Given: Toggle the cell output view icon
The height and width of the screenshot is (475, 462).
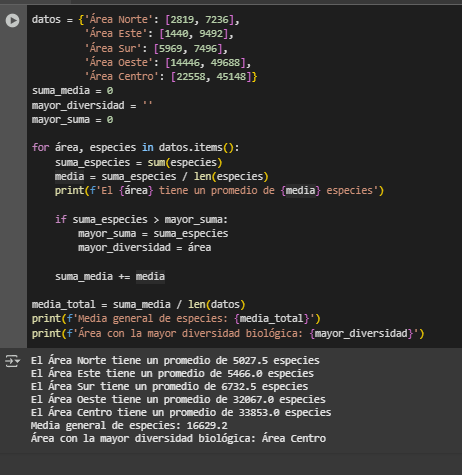Looking at the screenshot, I should 13,361.
